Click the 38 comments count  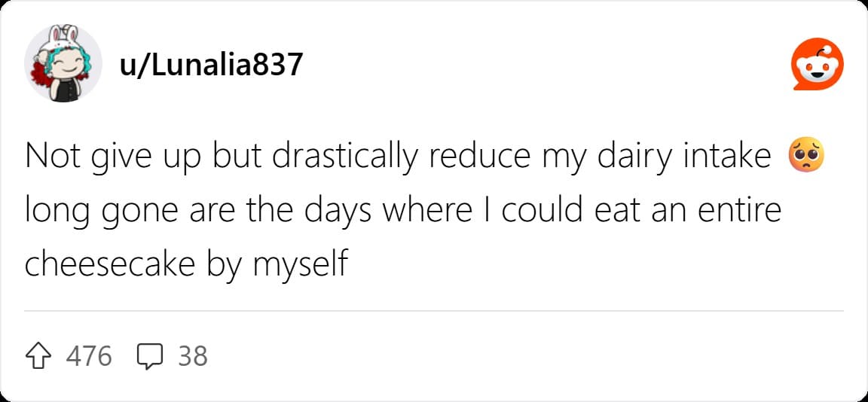tap(193, 357)
